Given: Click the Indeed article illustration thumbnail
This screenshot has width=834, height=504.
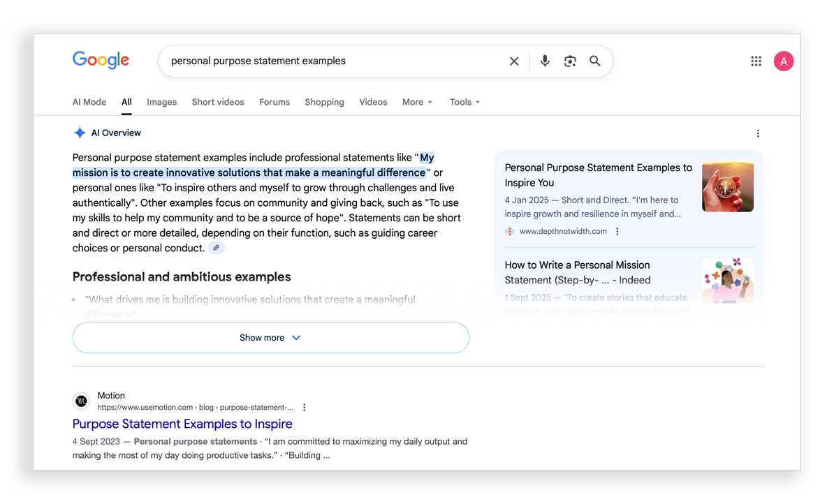Looking at the screenshot, I should (728, 281).
